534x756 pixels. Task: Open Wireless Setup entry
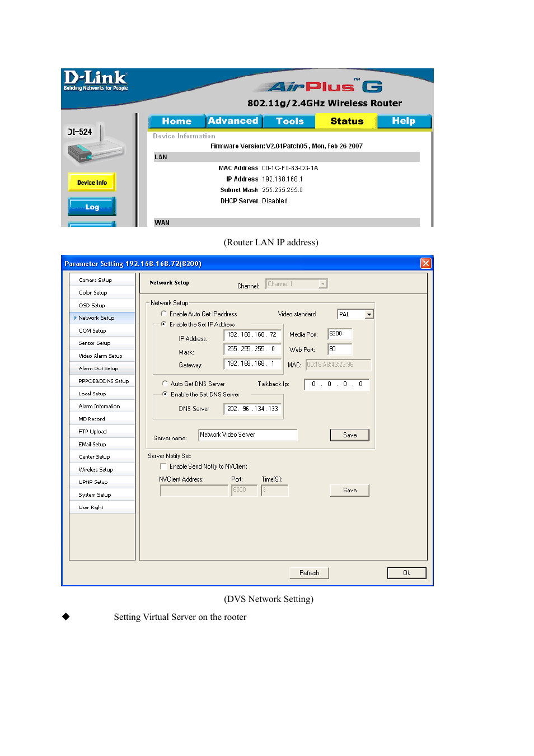point(102,470)
